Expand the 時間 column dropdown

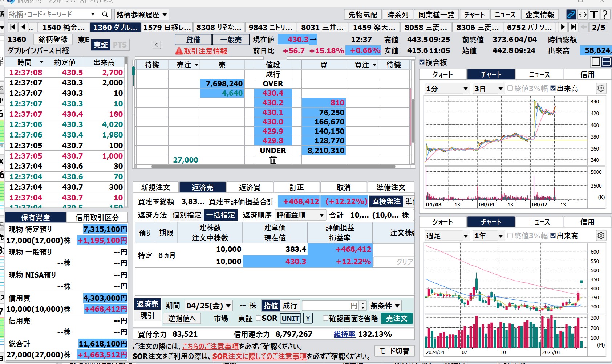42,62
